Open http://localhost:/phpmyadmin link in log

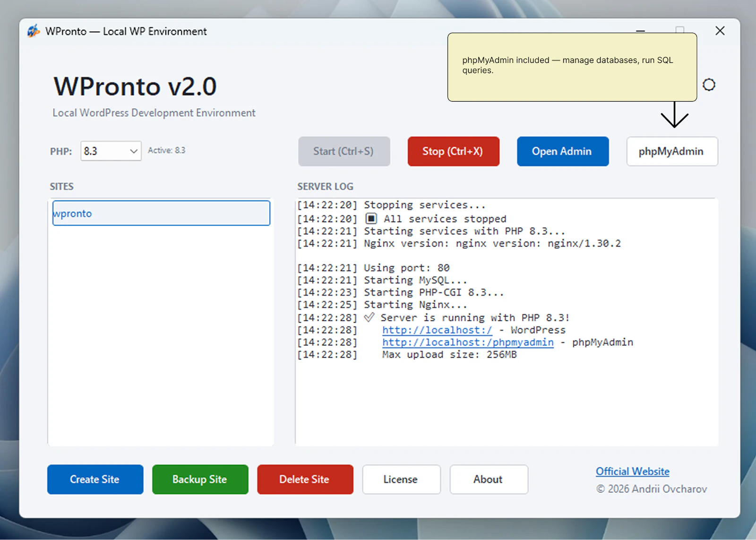click(468, 343)
